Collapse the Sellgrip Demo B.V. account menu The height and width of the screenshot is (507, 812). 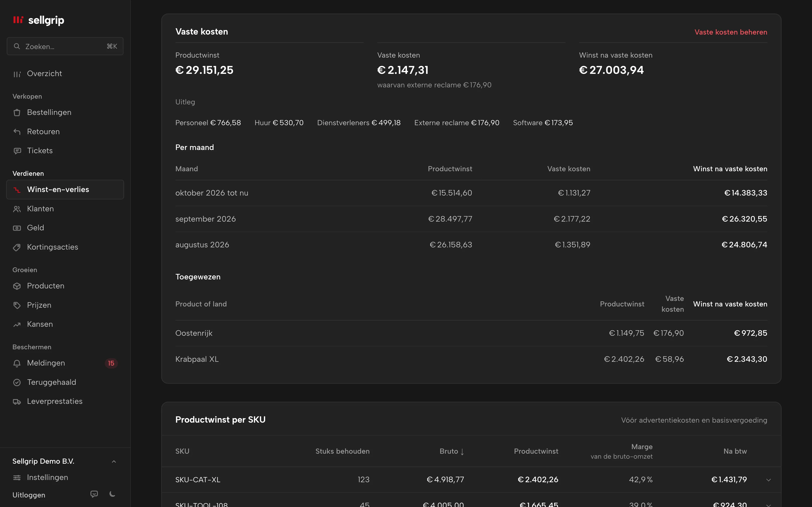(114, 462)
